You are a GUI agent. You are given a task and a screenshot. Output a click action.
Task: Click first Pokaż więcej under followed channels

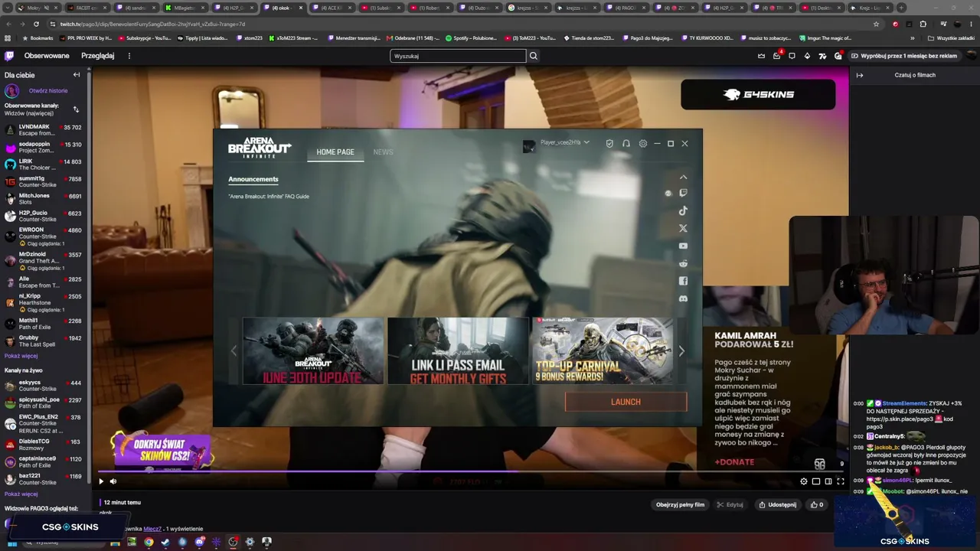pos(21,356)
